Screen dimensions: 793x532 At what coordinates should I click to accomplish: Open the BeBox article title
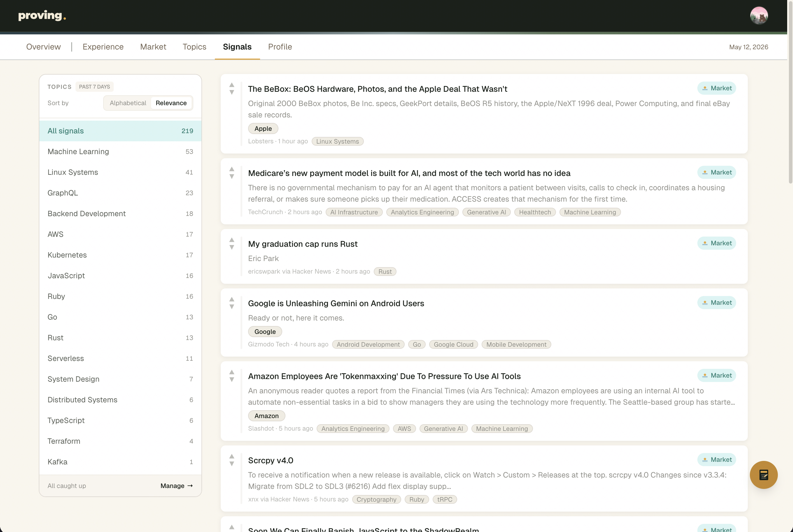(x=378, y=89)
